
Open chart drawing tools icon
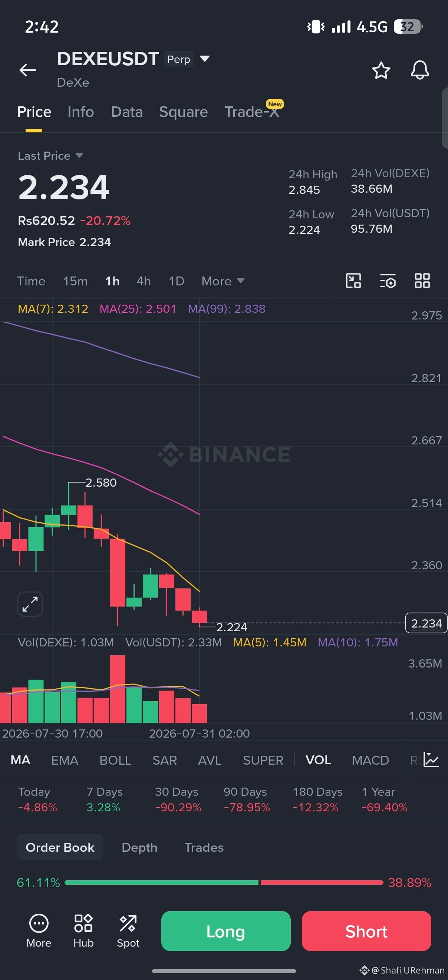point(353,281)
